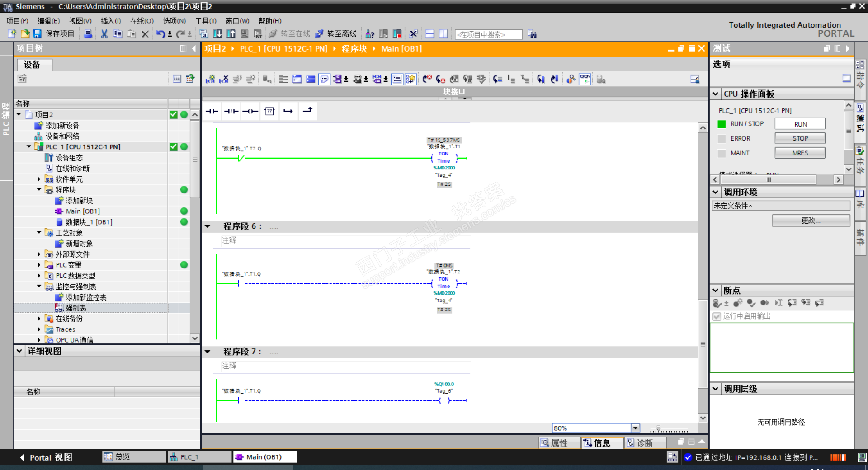The width and height of the screenshot is (868, 470).
Task: Click the close branch icon
Action: [x=307, y=111]
